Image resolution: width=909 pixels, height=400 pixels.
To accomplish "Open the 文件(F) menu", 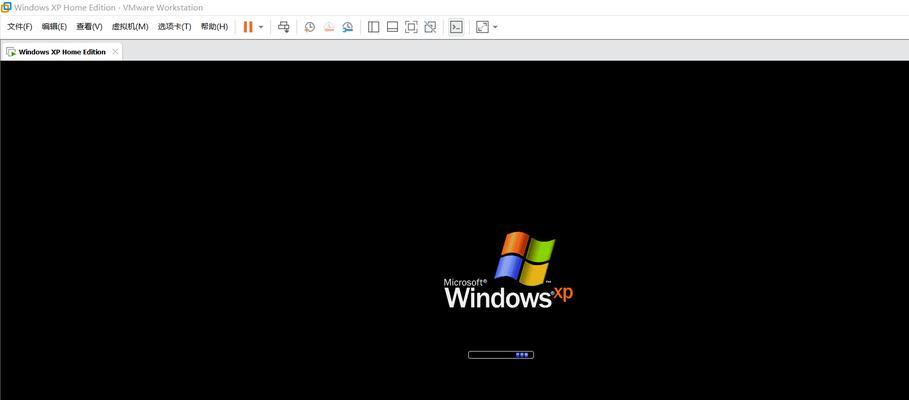I will click(x=20, y=27).
